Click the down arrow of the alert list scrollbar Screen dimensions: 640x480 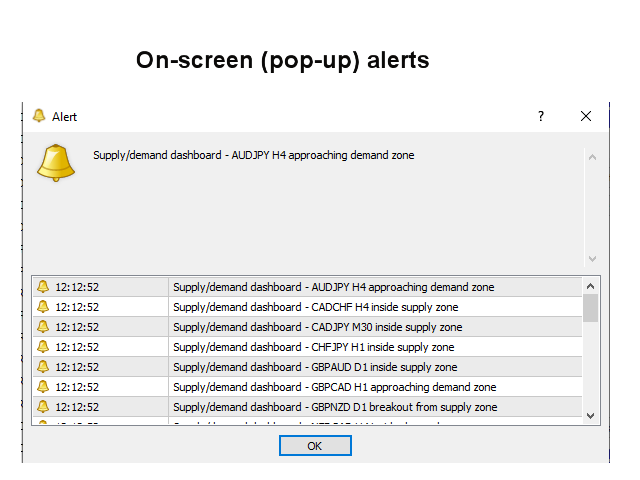[x=590, y=416]
